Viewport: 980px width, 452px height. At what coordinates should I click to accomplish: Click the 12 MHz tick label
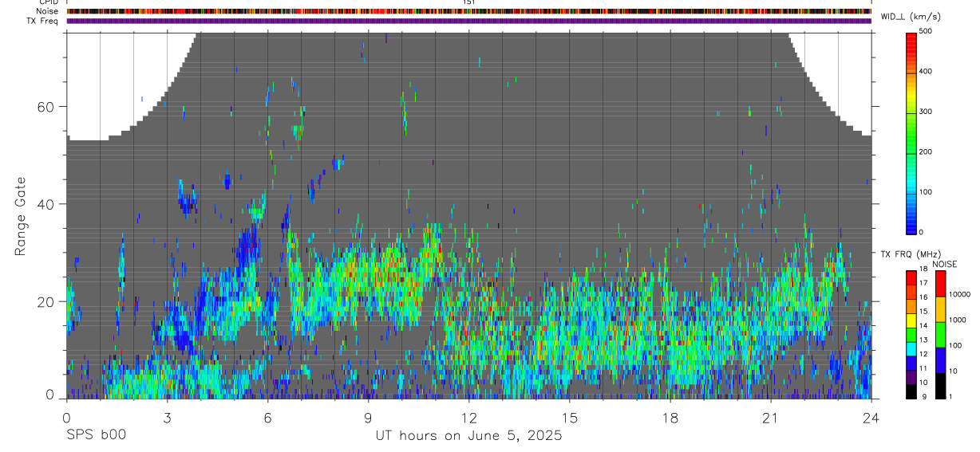pos(924,354)
